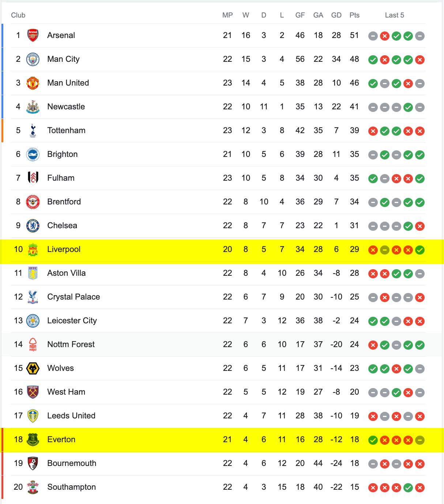Click Newcastle's green win result icon
This screenshot has height=504, width=444.
408,107
